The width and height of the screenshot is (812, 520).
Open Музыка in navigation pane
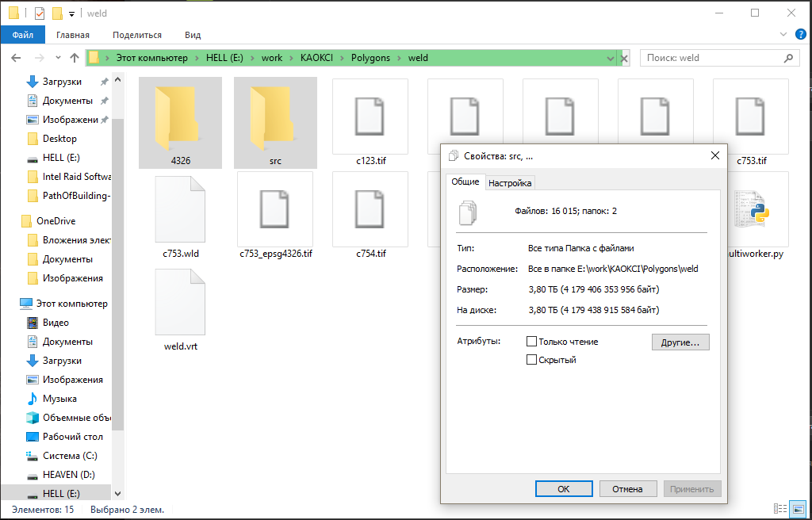click(59, 399)
